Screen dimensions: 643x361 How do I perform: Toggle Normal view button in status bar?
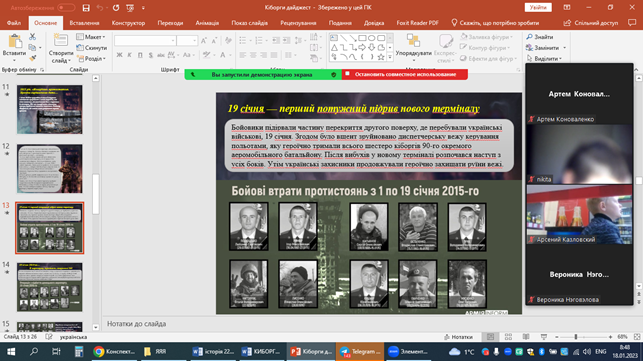[490, 337]
